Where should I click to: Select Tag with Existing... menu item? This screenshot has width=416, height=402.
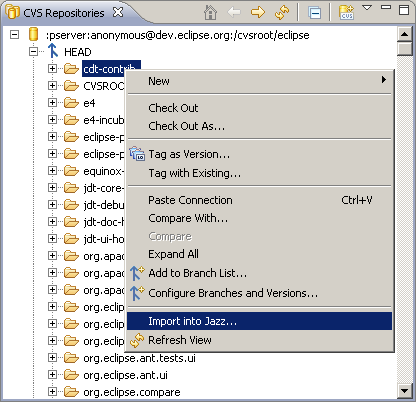coord(260,173)
